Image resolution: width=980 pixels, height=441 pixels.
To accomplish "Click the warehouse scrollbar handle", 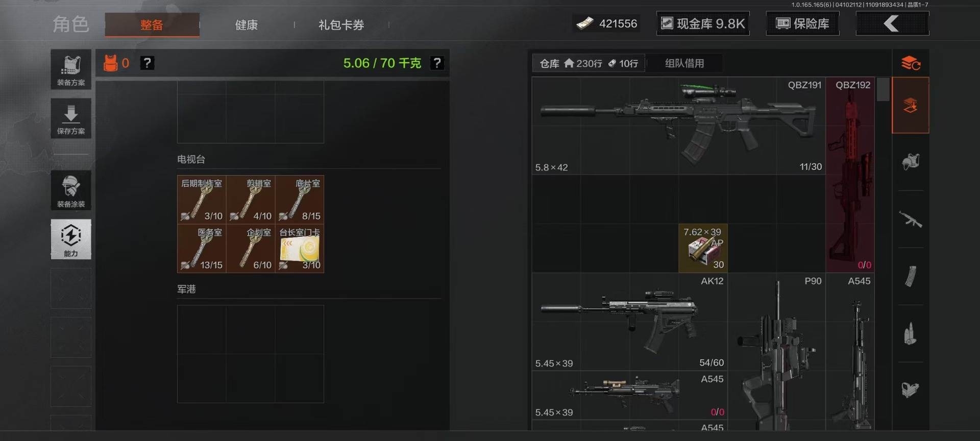I will pyautogui.click(x=883, y=89).
